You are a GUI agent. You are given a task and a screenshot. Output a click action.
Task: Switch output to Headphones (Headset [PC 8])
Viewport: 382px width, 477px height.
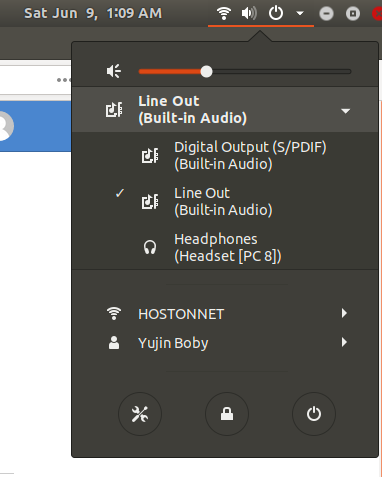coord(225,248)
